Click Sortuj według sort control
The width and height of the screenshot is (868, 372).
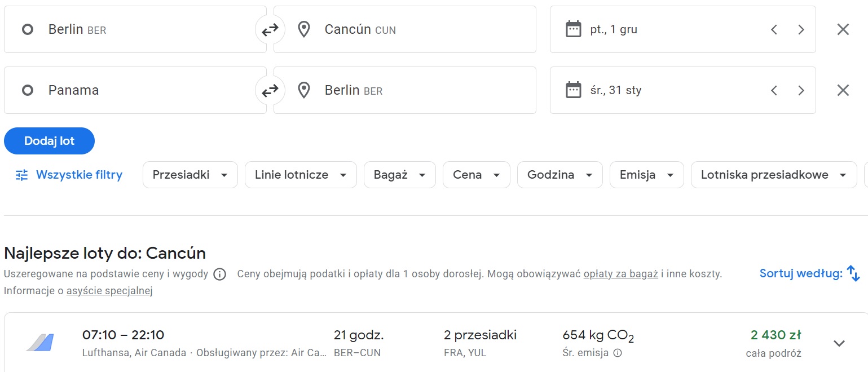click(809, 274)
